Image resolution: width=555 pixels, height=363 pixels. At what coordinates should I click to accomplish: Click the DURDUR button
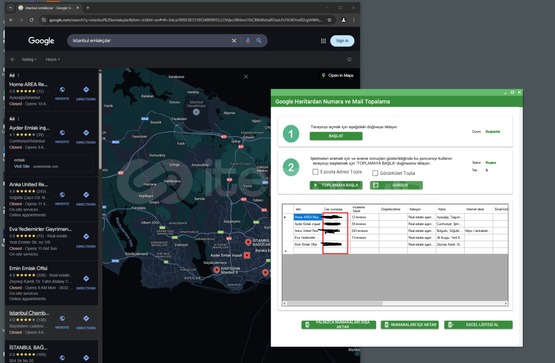pos(396,185)
